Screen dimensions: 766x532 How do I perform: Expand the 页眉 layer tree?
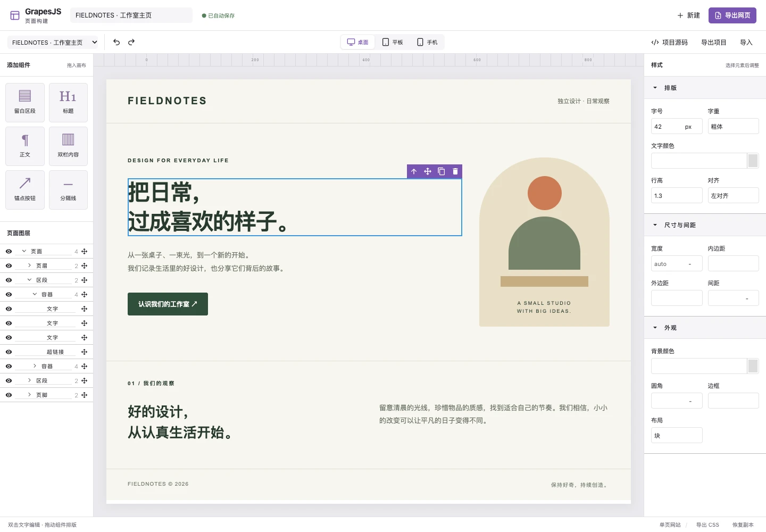(29, 265)
